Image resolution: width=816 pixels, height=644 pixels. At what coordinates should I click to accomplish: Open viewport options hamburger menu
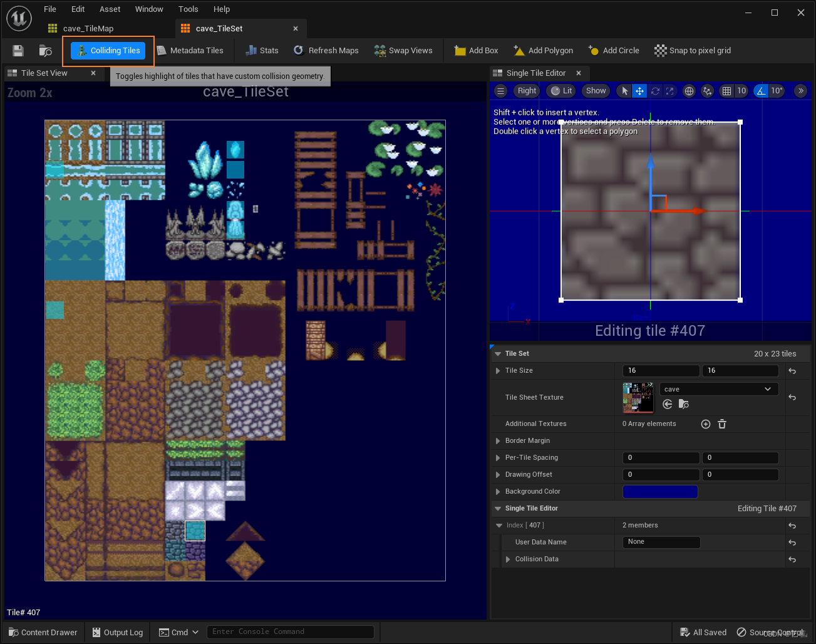click(x=500, y=91)
